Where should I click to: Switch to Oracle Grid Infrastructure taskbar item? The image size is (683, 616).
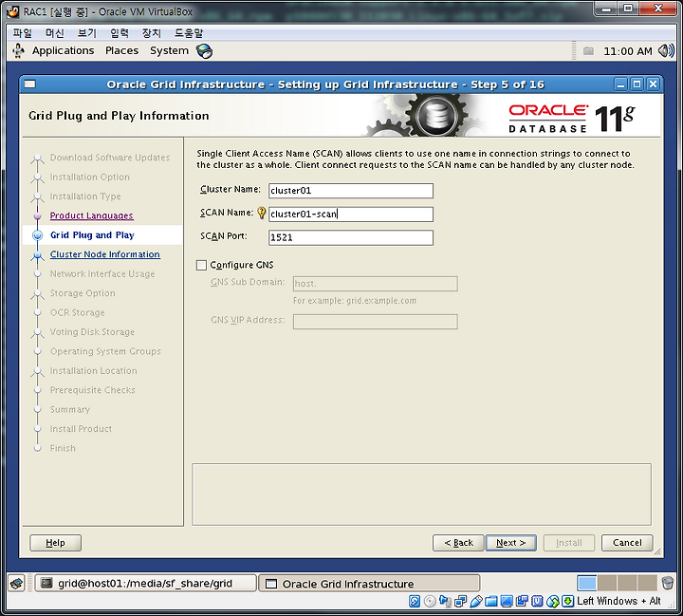click(369, 584)
